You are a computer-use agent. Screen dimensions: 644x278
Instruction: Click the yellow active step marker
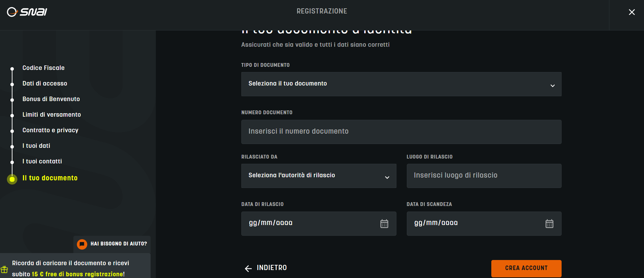point(12,179)
